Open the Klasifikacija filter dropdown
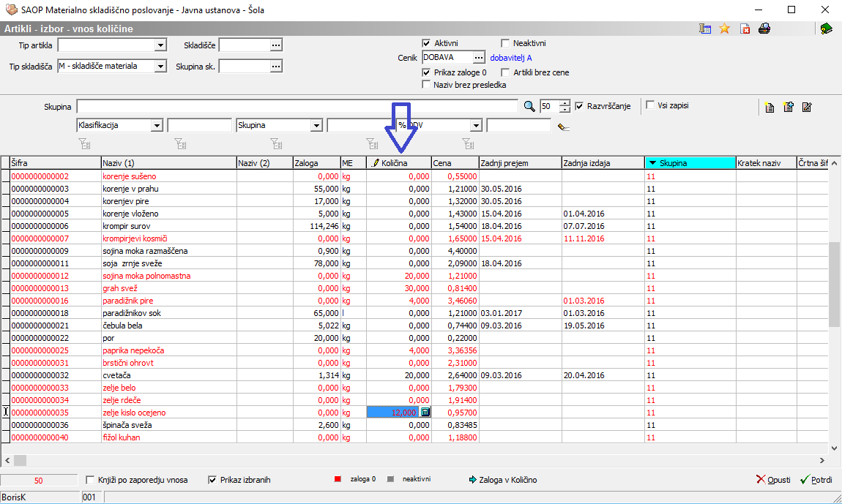Viewport: 842px width, 504px height. 157,125
